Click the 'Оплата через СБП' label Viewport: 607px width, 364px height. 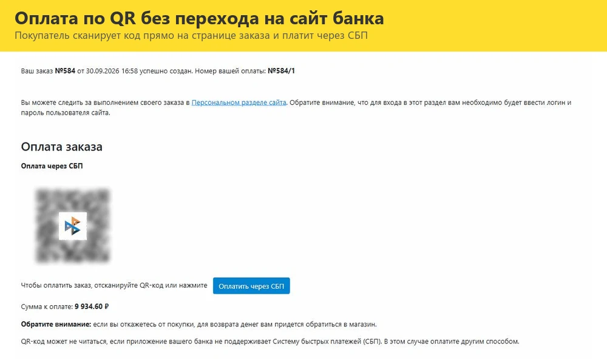click(52, 166)
